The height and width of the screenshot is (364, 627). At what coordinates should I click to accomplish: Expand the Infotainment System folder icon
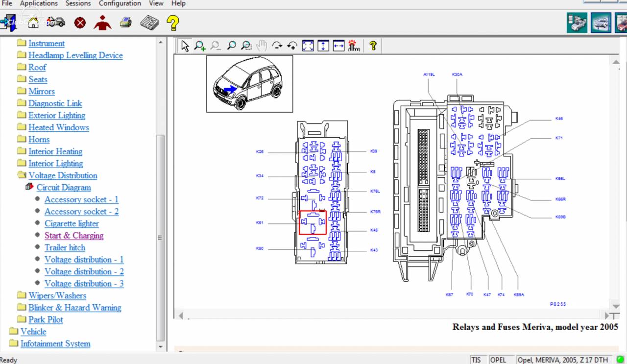[x=14, y=343]
